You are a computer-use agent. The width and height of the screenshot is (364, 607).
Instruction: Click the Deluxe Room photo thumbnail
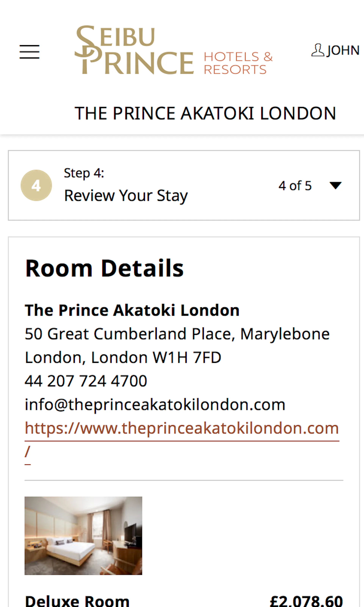tap(83, 536)
